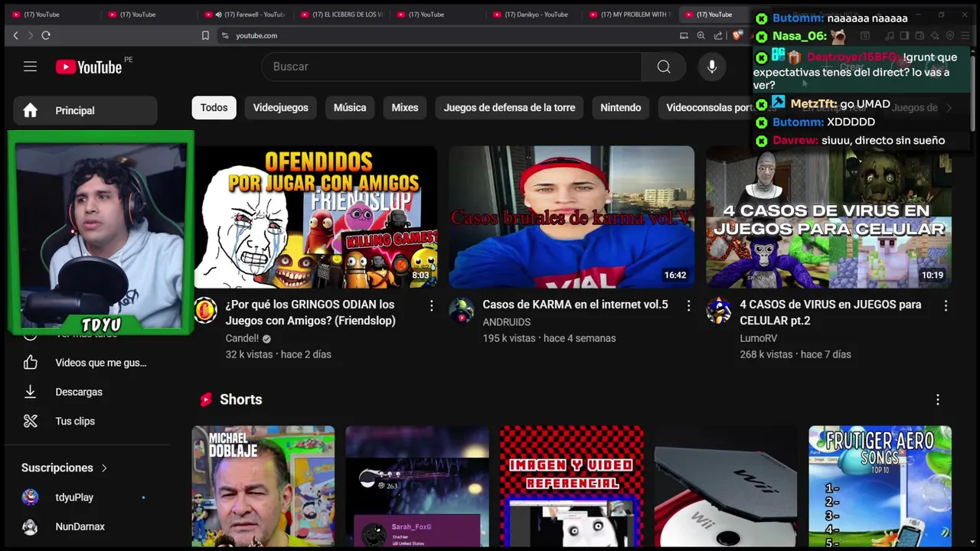Click the Descargas download icon

[x=30, y=392]
